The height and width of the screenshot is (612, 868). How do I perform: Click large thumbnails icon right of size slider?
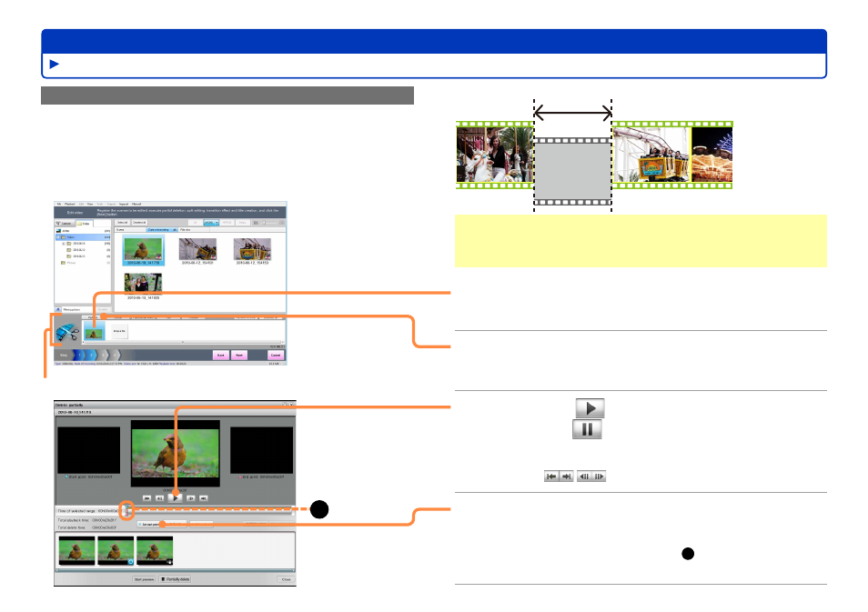(282, 223)
